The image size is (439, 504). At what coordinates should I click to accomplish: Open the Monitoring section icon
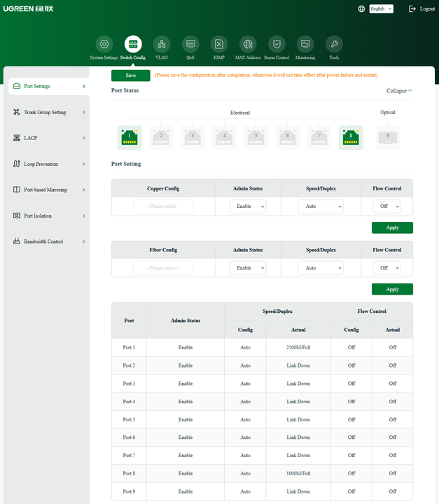305,44
